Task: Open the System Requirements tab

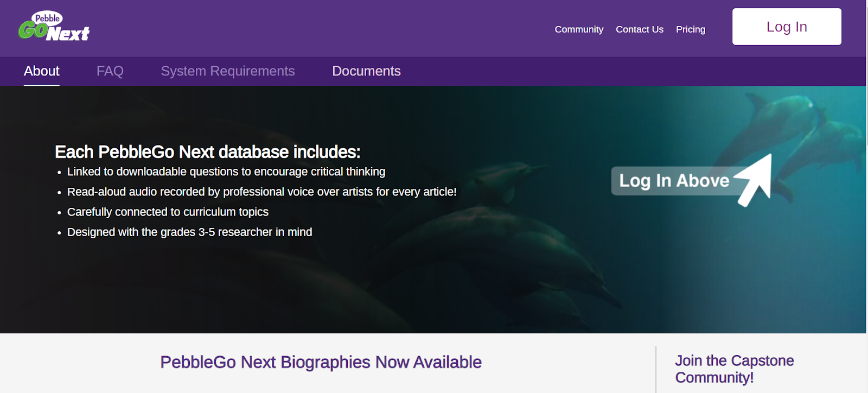Action: [x=228, y=71]
